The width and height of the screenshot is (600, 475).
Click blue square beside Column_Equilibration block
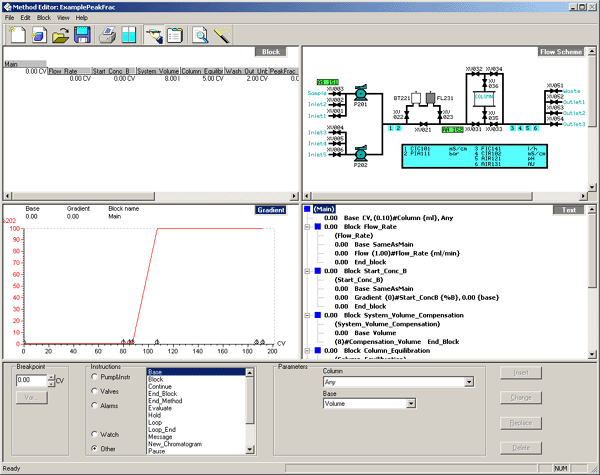[318, 350]
